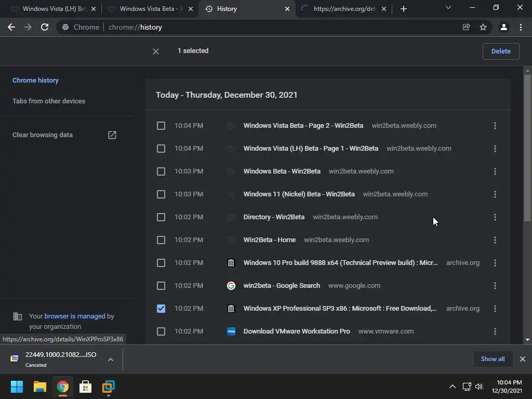Open the Chrome profile icon
532x399 pixels.
(504, 27)
